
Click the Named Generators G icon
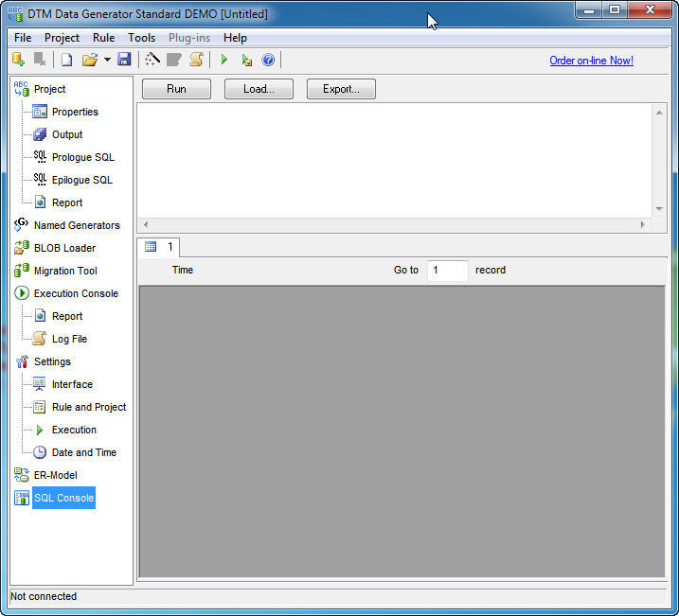(21, 225)
